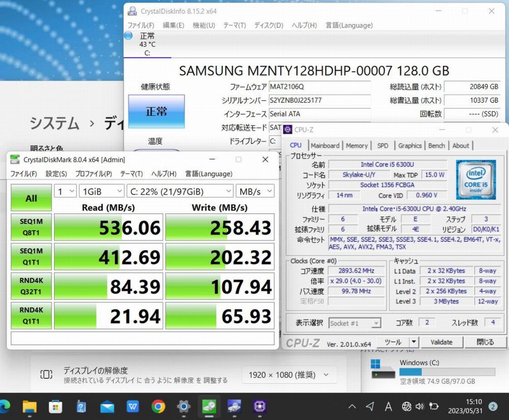
Task: Open the ディスク(D) menu in CrystalDiskInfo
Action: click(269, 25)
